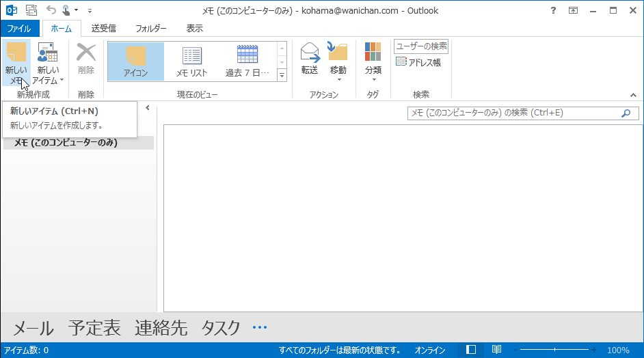
Task: Open the navigation more options ellipsis
Action: coord(260,327)
